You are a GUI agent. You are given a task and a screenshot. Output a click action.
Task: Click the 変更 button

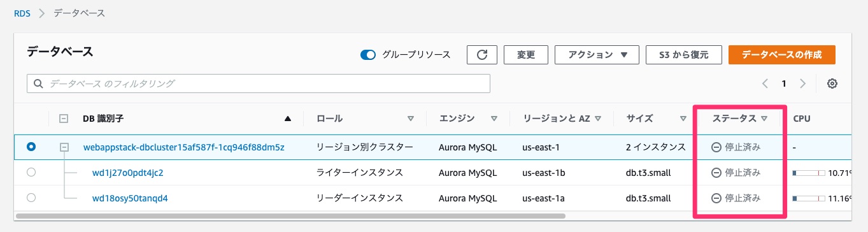(526, 55)
